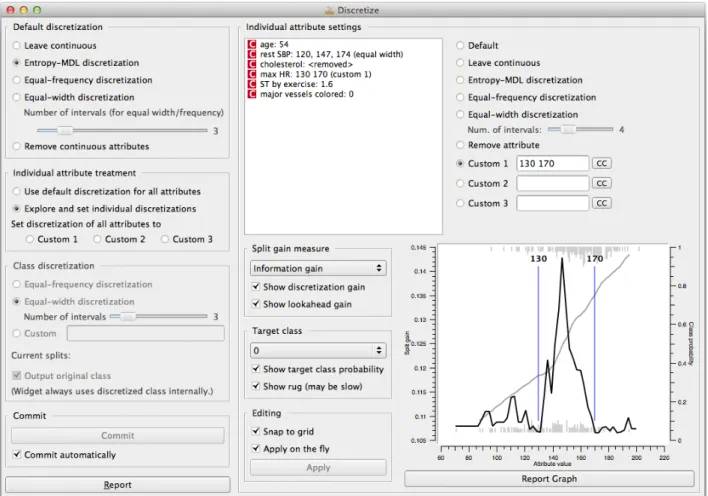Image resolution: width=708 pixels, height=496 pixels.
Task: Click the Report Graph button
Action: [x=549, y=479]
